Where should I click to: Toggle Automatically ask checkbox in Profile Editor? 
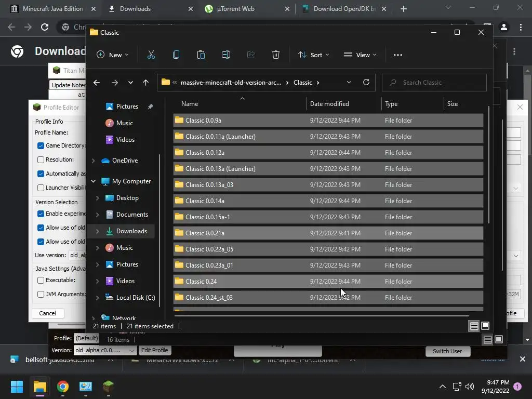[x=41, y=174]
